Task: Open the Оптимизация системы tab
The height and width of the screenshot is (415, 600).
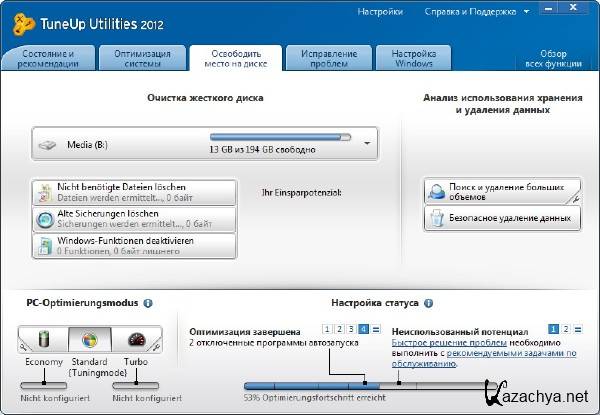Action: click(x=140, y=58)
